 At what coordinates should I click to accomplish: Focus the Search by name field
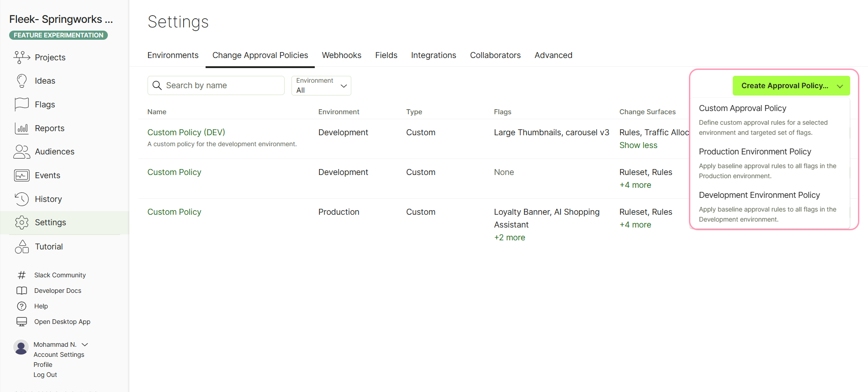click(216, 85)
